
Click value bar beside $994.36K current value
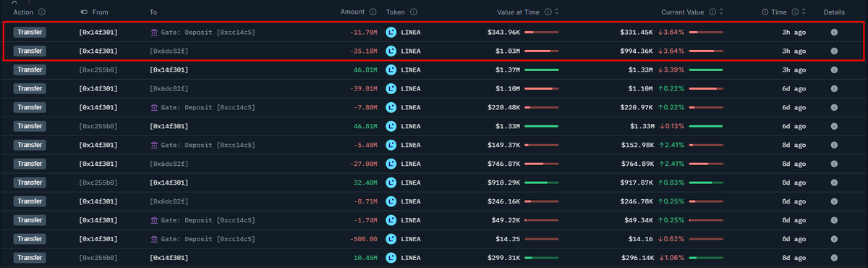click(x=707, y=51)
